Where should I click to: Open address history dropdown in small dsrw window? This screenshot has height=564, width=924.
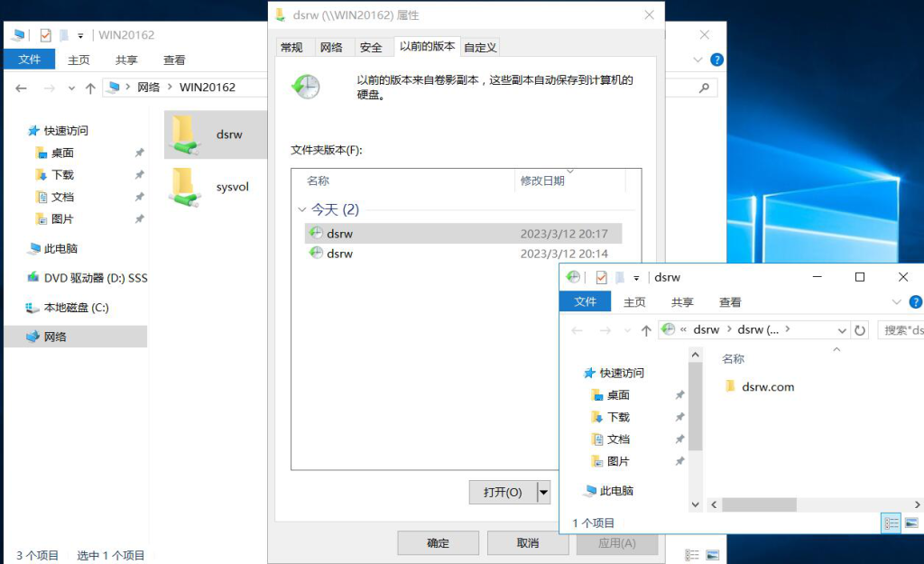pyautogui.click(x=842, y=330)
